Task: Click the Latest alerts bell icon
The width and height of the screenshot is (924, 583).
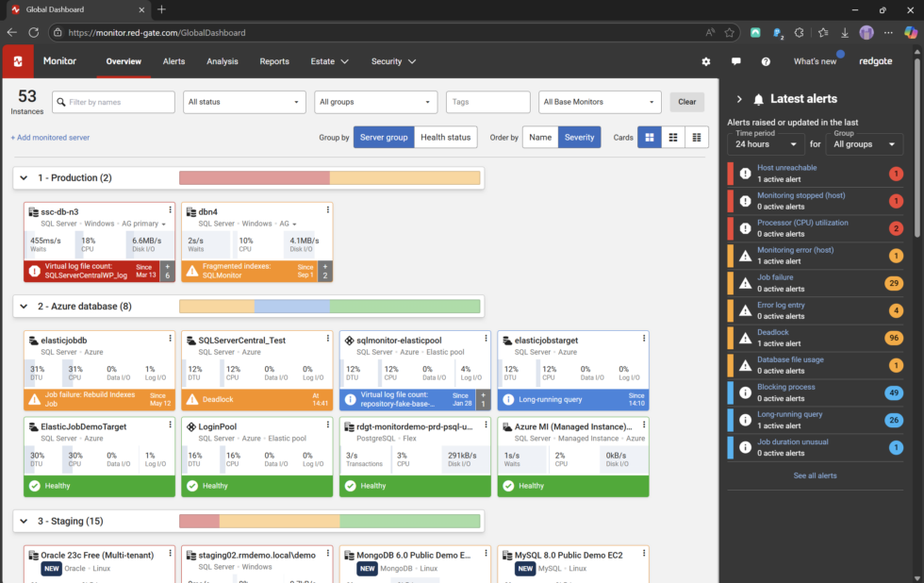Action: click(758, 99)
